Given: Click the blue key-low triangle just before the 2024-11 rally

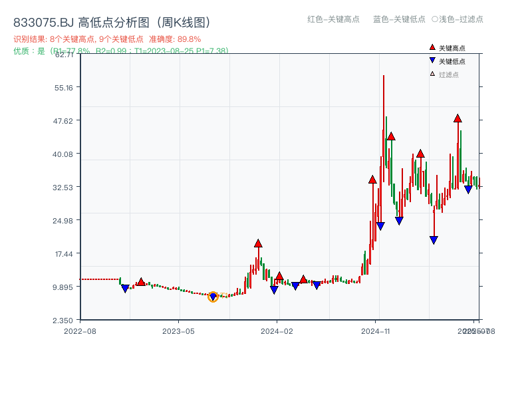Looking at the screenshot, I should pyautogui.click(x=380, y=225).
